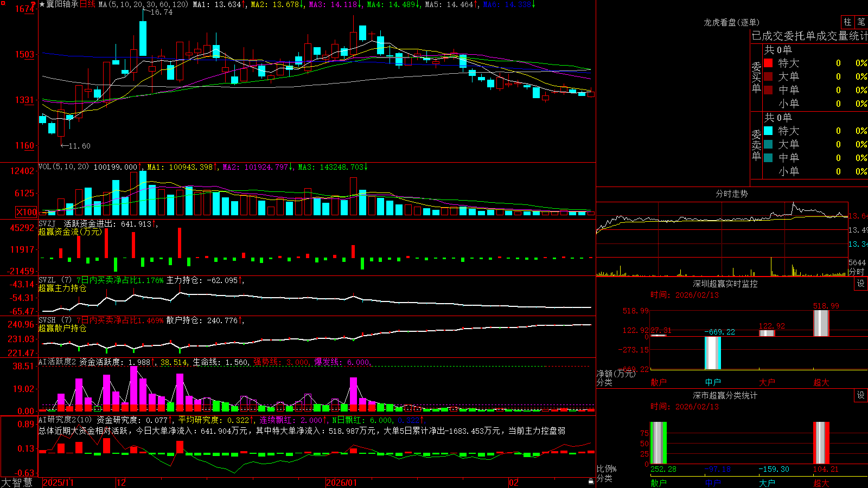The width and height of the screenshot is (868, 488).
Task: Click the red question mark icon at top-left
Action: (x=34, y=4)
